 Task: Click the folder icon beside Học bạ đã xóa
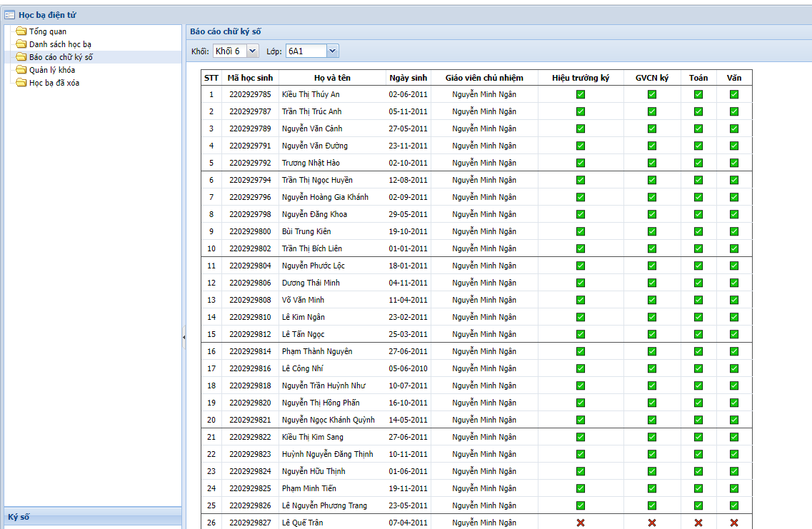pyautogui.click(x=21, y=83)
